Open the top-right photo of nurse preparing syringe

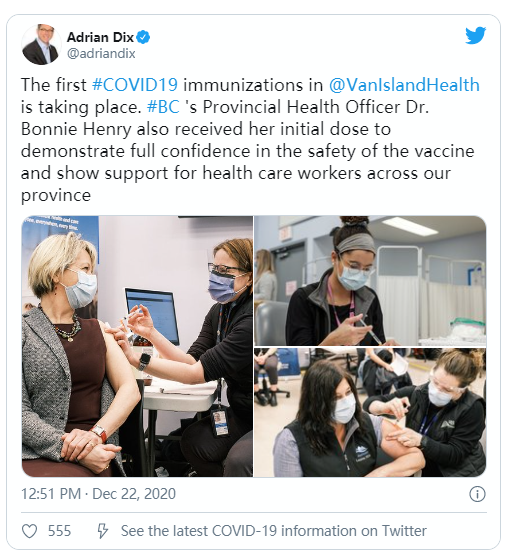(370, 281)
